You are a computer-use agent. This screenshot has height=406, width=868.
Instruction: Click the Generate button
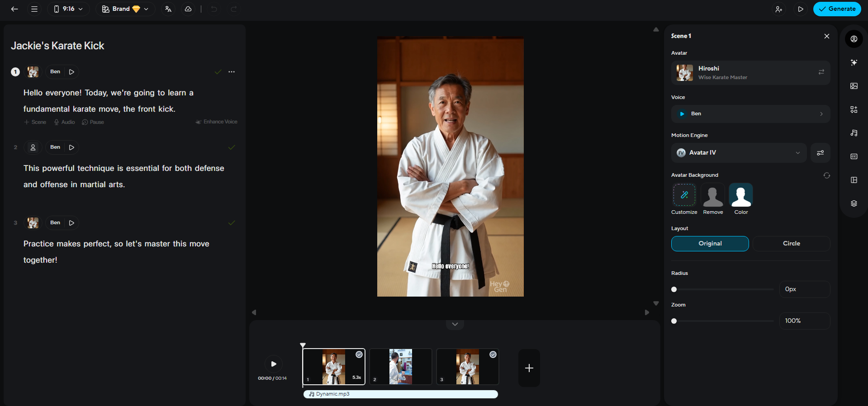(x=837, y=9)
